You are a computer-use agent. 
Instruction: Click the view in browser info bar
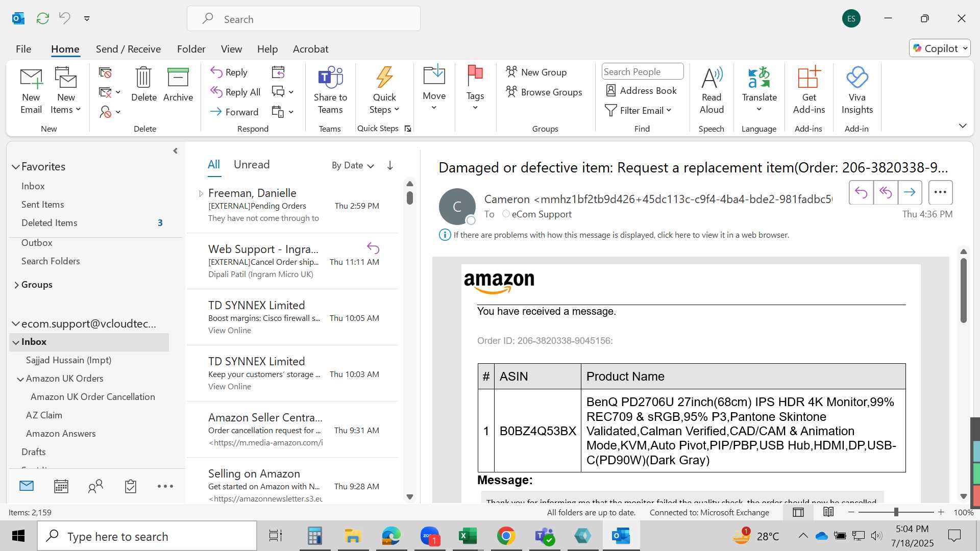point(614,235)
